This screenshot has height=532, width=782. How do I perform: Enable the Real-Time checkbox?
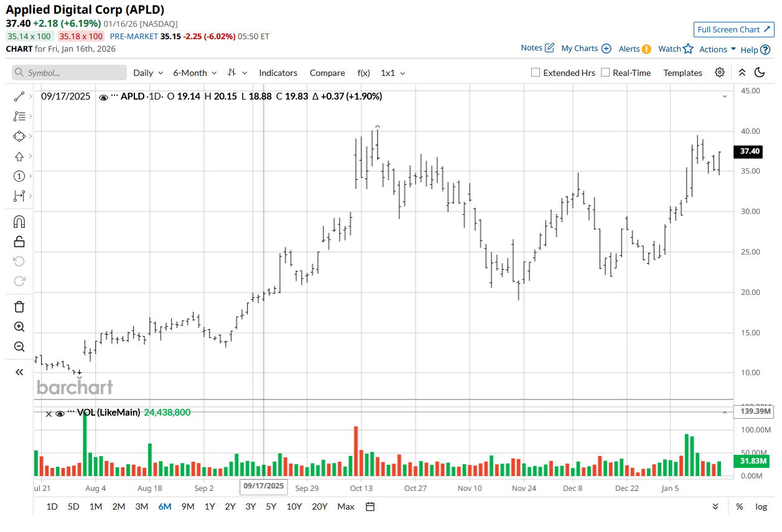(x=605, y=73)
